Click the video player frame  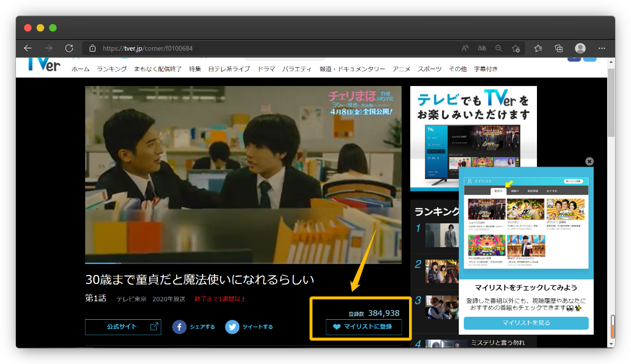pos(243,174)
